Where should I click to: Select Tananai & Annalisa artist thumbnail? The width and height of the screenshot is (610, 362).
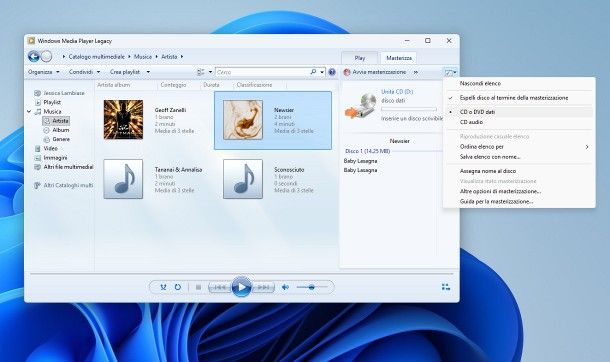[x=123, y=179]
